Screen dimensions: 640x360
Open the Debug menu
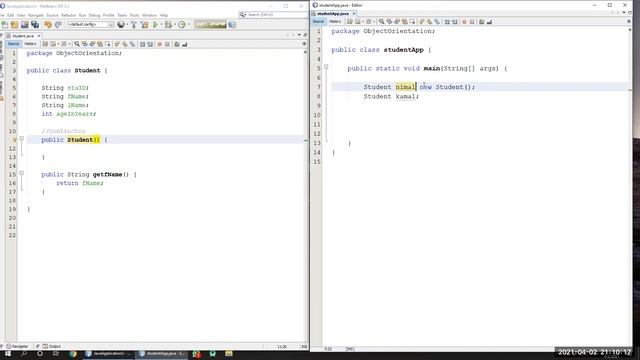(x=94, y=15)
